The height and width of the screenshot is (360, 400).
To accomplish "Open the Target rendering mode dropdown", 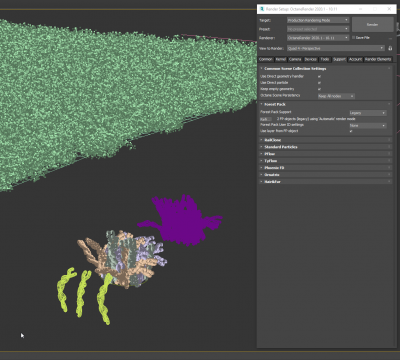I will pyautogui.click(x=318, y=20).
